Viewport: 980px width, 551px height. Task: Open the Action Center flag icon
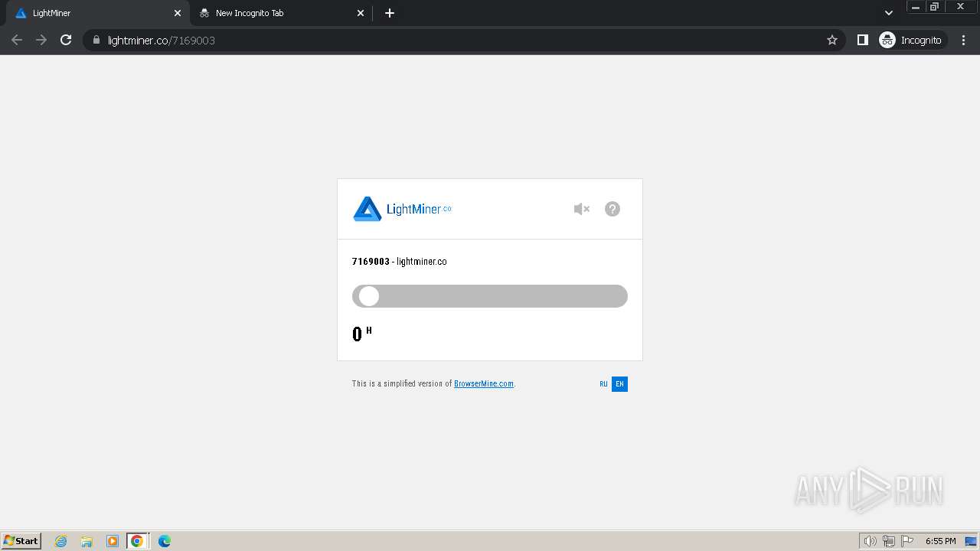pyautogui.click(x=907, y=541)
